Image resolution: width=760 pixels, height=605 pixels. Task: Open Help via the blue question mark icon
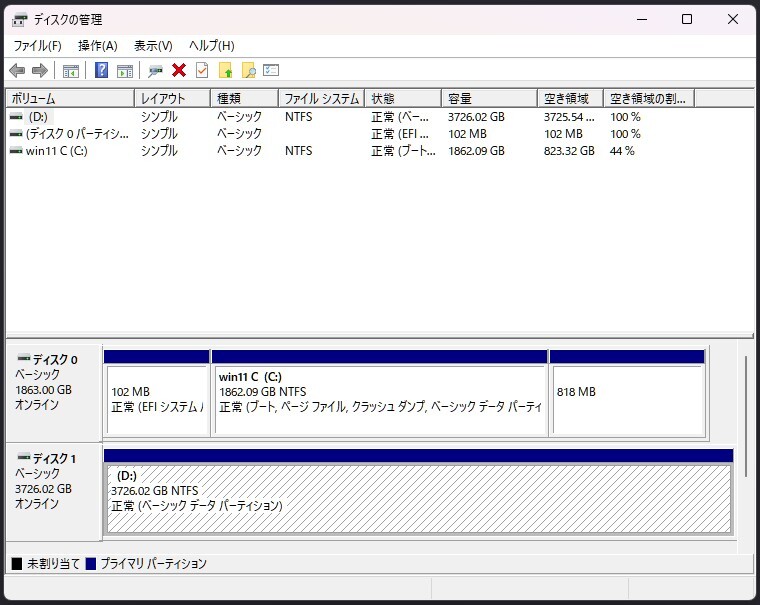tap(101, 70)
